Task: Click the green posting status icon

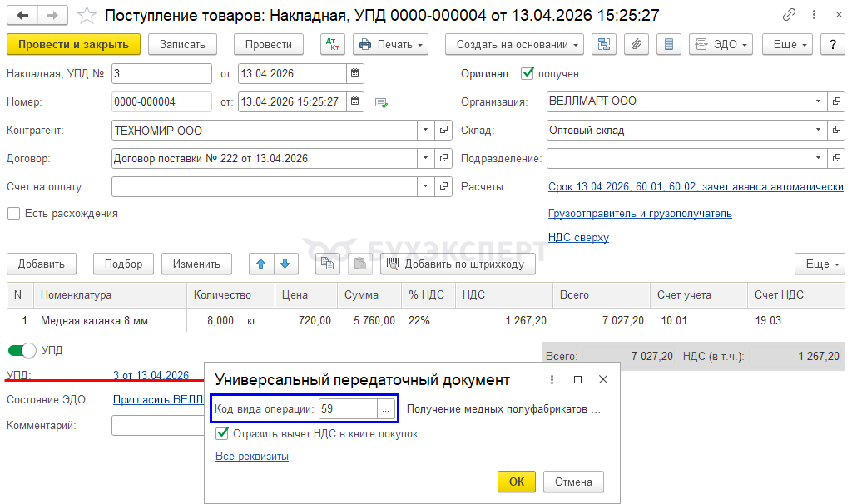Action: (x=381, y=102)
